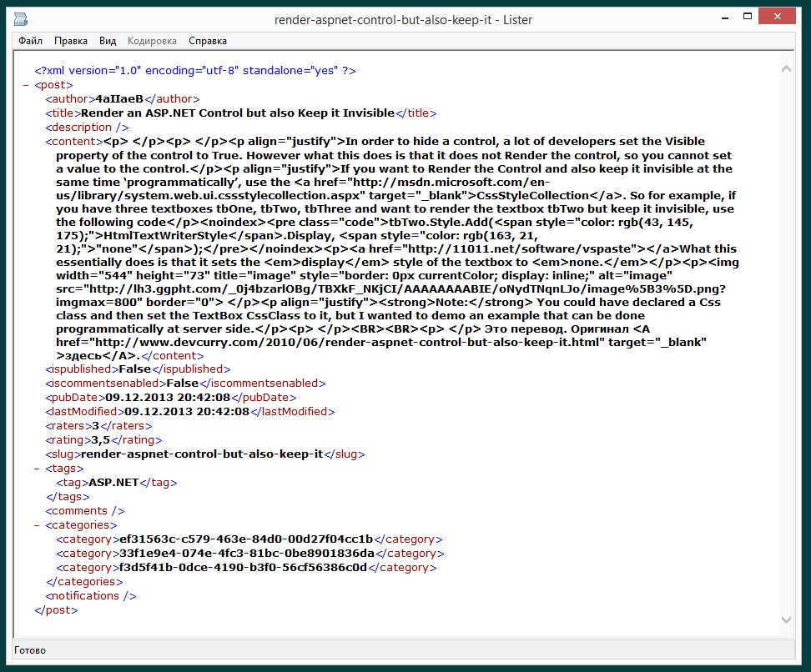Open the Кодировка menu

click(x=152, y=41)
